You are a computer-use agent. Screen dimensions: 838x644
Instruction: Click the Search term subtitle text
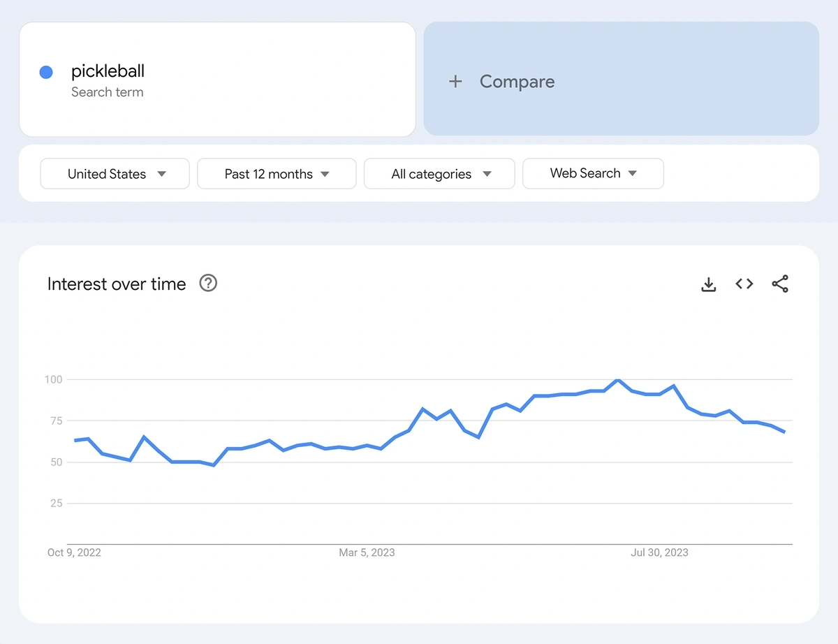pos(107,92)
